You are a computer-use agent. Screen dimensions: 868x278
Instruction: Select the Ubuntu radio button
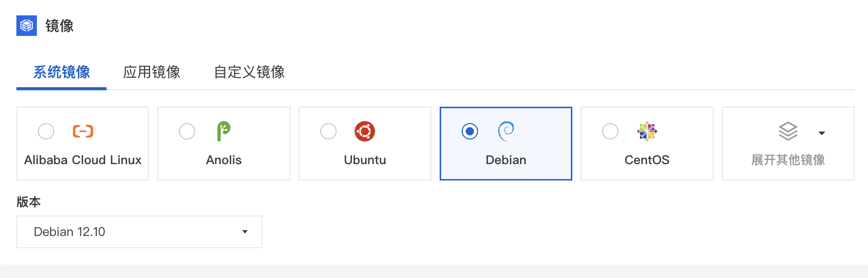tap(328, 131)
